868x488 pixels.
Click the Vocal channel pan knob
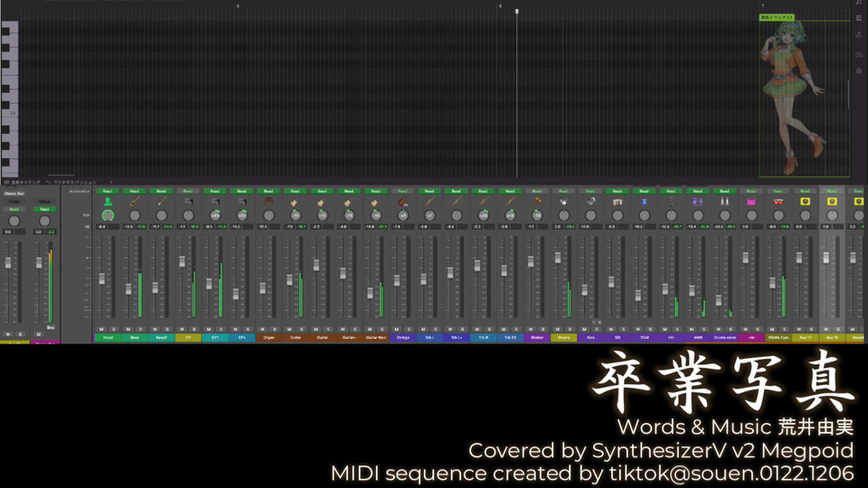pyautogui.click(x=108, y=215)
